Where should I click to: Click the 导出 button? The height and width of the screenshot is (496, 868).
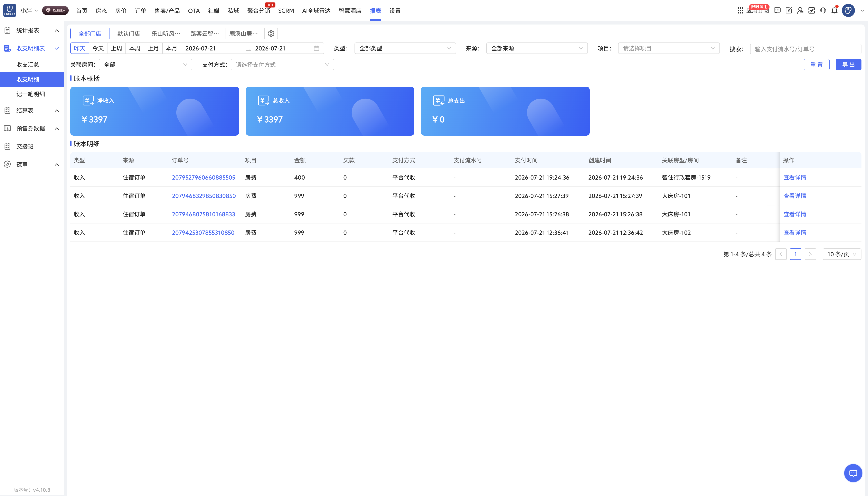point(848,65)
